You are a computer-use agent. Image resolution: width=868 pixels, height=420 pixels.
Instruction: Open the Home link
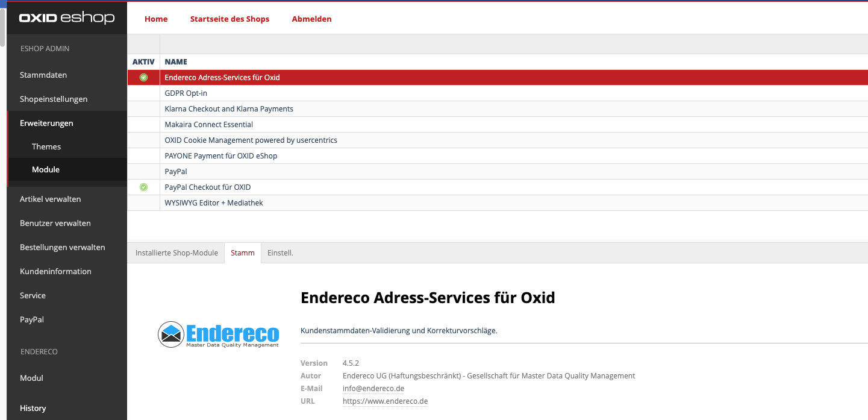[x=156, y=19]
